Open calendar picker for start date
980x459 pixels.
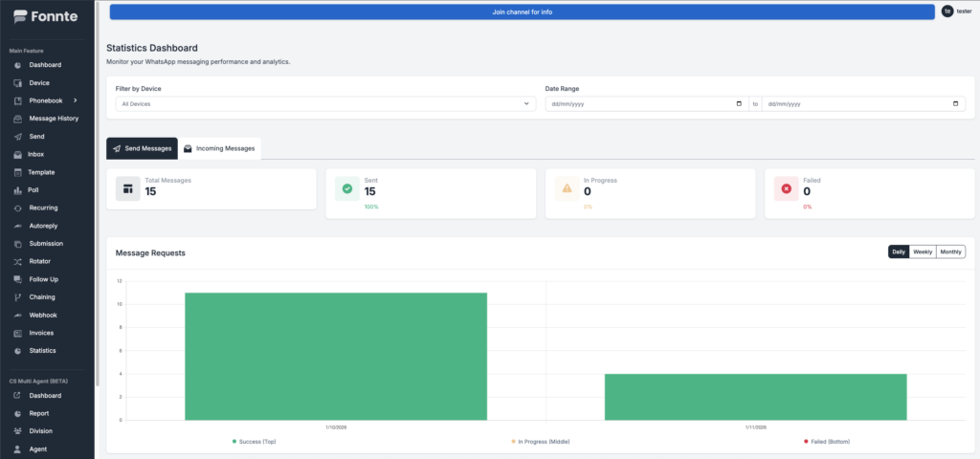pos(738,103)
